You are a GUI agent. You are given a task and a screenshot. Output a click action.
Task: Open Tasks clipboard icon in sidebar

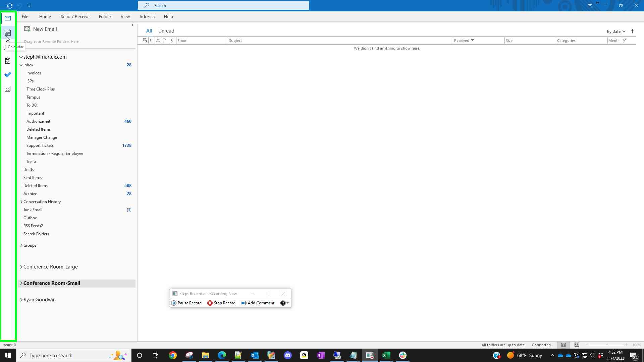point(8,61)
